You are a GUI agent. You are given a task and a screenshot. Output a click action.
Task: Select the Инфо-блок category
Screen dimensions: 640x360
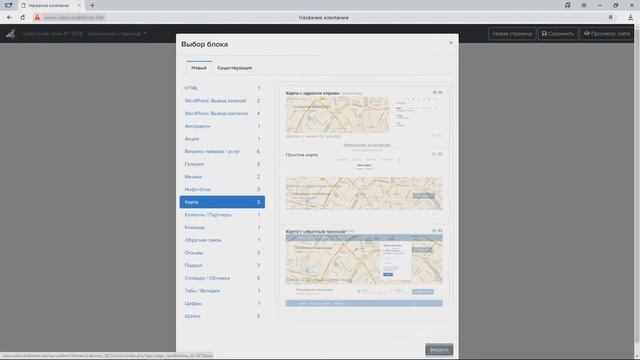(222, 189)
